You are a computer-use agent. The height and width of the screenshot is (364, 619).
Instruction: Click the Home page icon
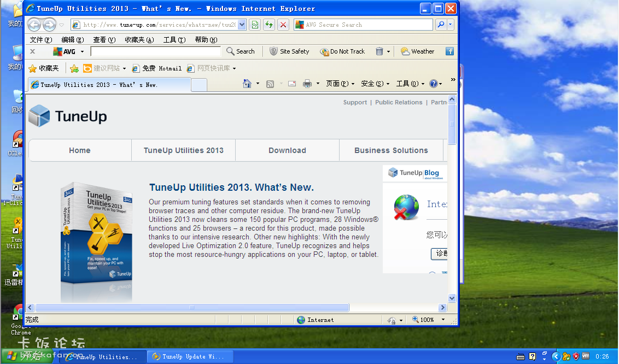pyautogui.click(x=247, y=84)
